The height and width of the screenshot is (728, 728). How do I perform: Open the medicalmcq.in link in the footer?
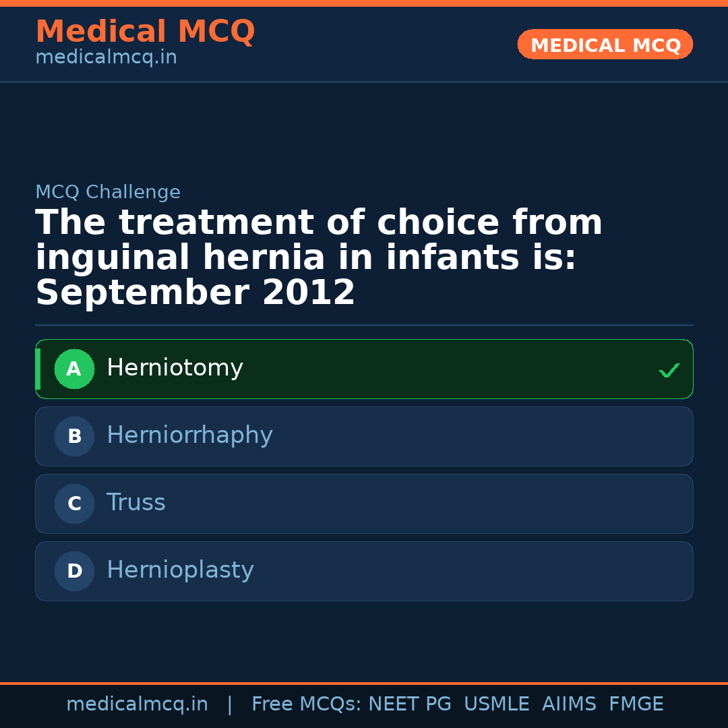click(x=137, y=704)
